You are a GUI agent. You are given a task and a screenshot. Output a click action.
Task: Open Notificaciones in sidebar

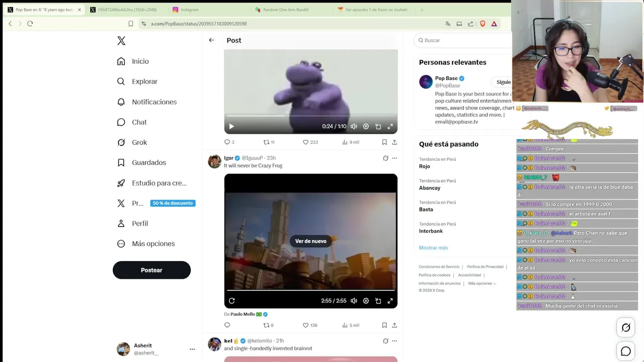146,102
